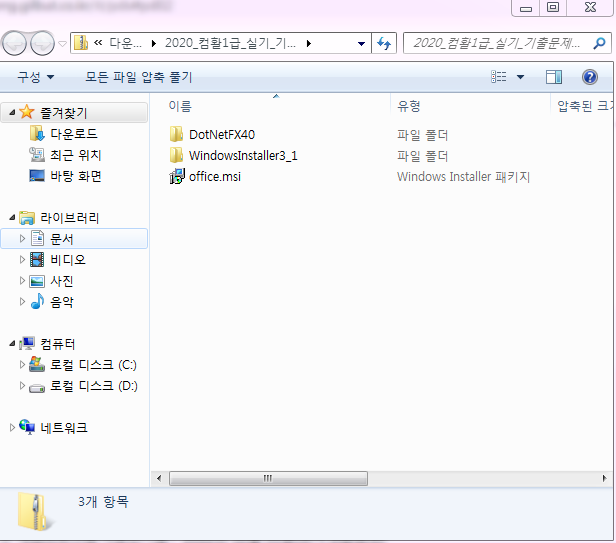The height and width of the screenshot is (543, 616).
Task: Click the back navigation arrow
Action: (17, 44)
